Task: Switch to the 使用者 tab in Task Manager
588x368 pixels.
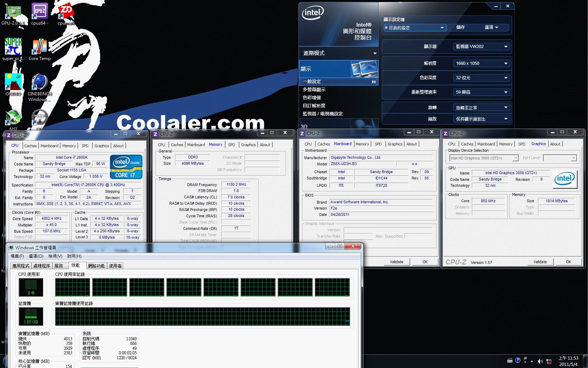Action: point(115,266)
